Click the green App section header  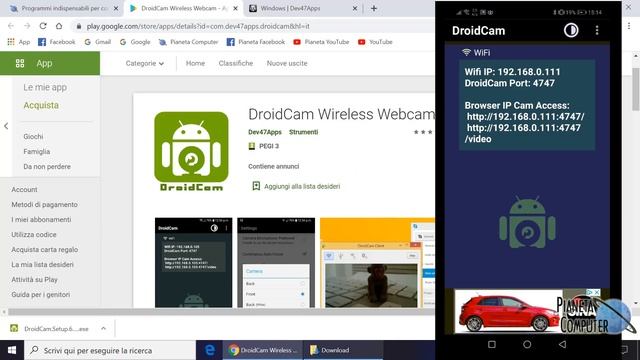50,63
